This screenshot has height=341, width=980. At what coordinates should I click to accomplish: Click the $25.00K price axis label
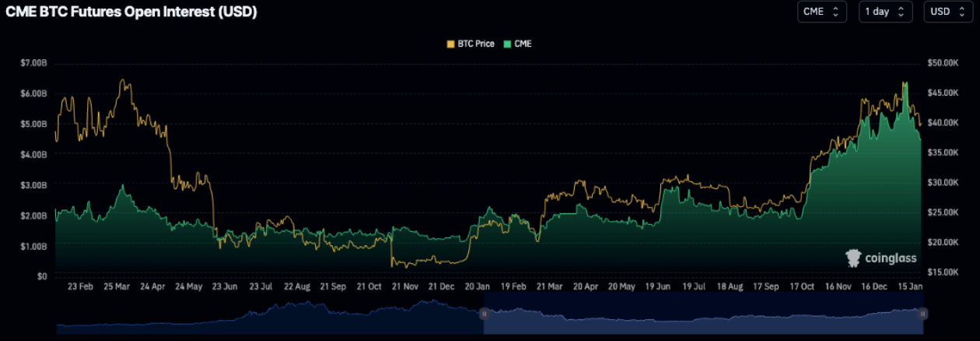coord(943,213)
